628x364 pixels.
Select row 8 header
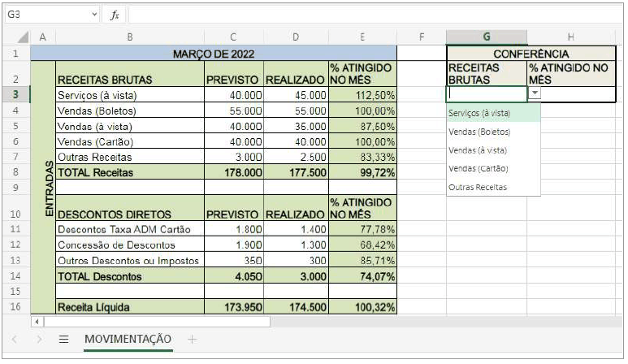click(x=15, y=172)
